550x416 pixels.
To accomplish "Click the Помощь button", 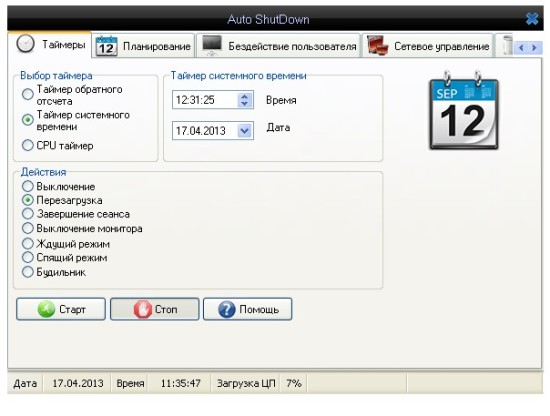I will point(248,309).
